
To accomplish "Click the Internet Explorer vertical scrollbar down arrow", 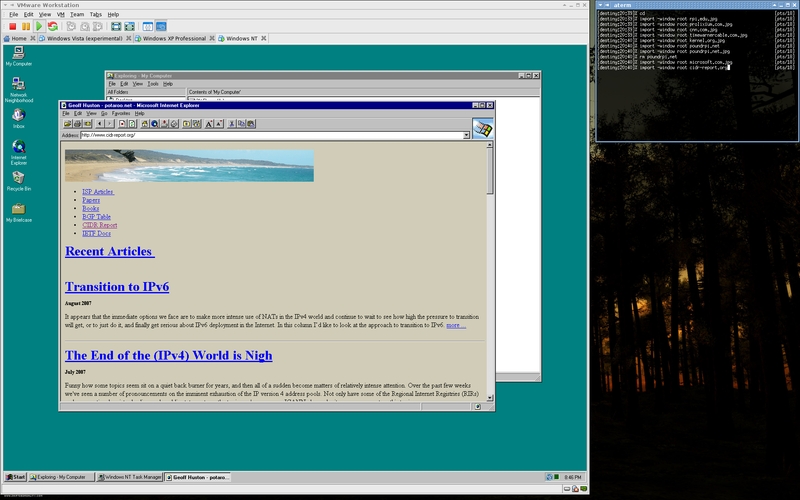I will [490, 397].
